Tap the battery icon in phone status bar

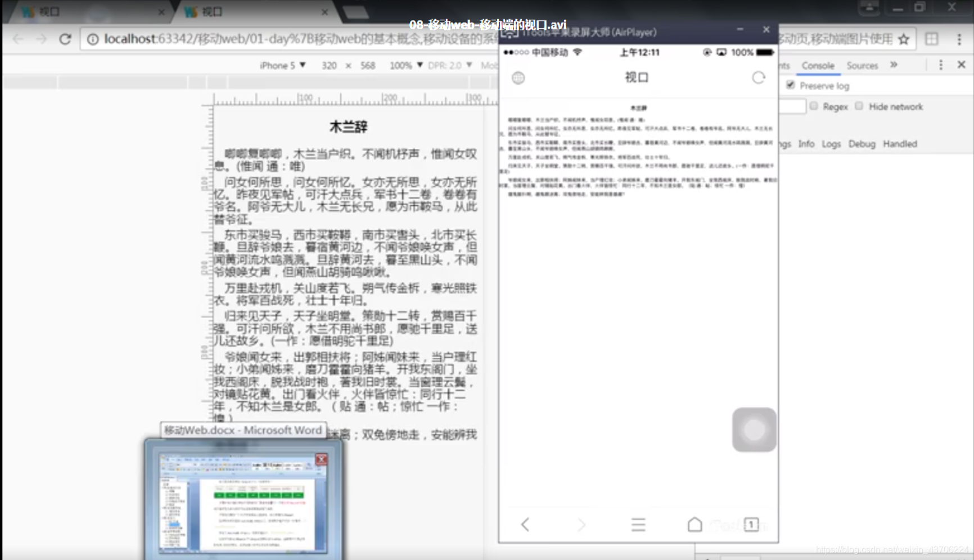pyautogui.click(x=765, y=52)
